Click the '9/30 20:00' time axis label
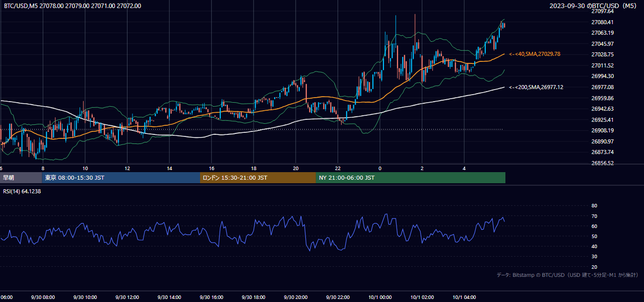 point(296,297)
